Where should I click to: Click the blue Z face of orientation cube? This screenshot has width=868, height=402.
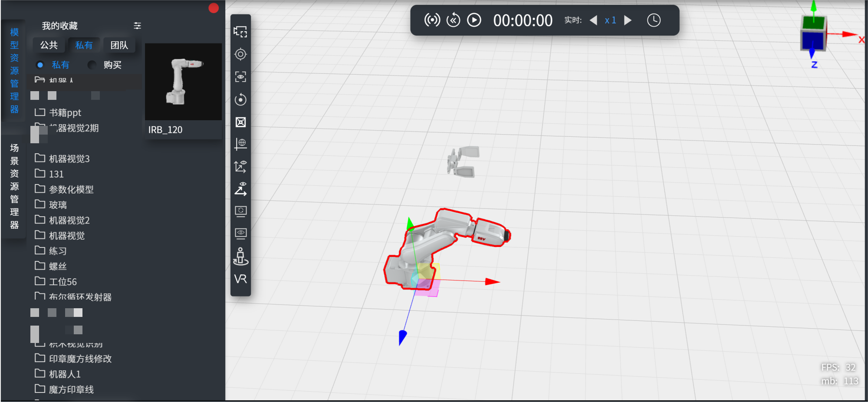(x=812, y=41)
